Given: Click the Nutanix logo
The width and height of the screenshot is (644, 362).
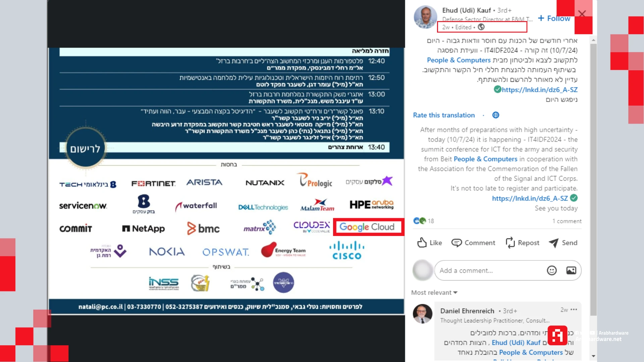Looking at the screenshot, I should tap(265, 183).
